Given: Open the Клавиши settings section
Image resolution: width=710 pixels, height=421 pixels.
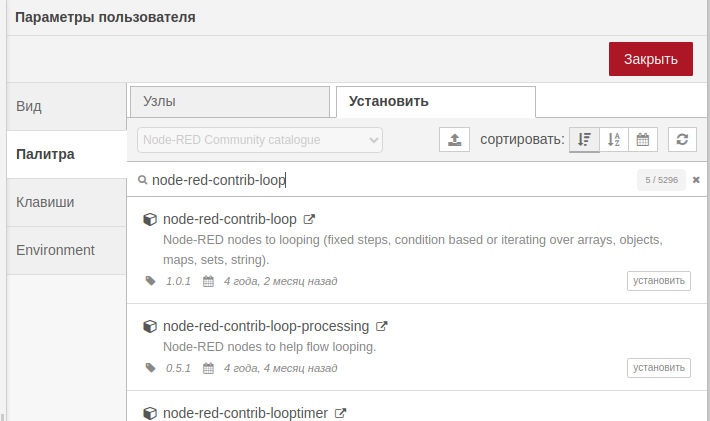Looking at the screenshot, I should tap(66, 202).
